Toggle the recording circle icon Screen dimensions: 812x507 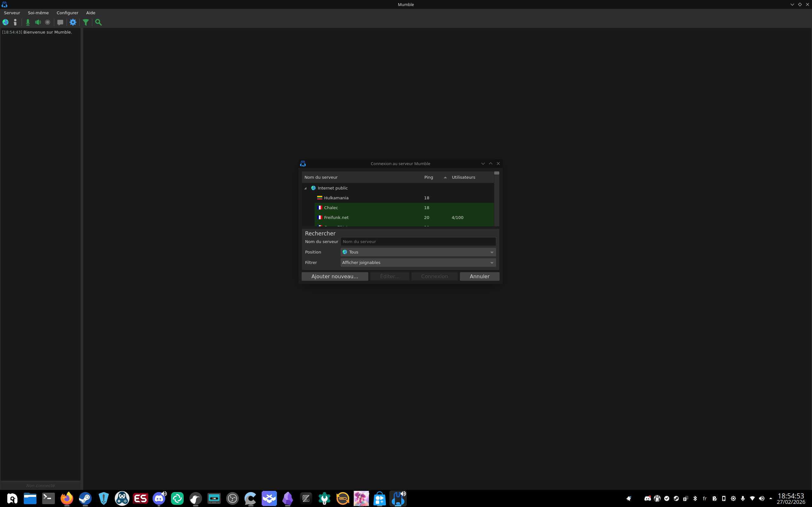point(48,22)
